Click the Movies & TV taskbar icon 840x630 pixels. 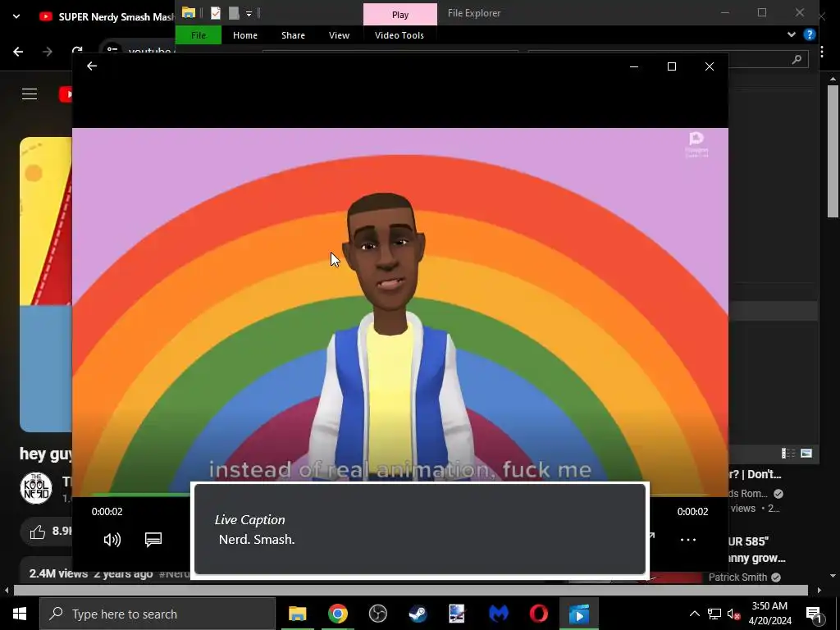[578, 614]
